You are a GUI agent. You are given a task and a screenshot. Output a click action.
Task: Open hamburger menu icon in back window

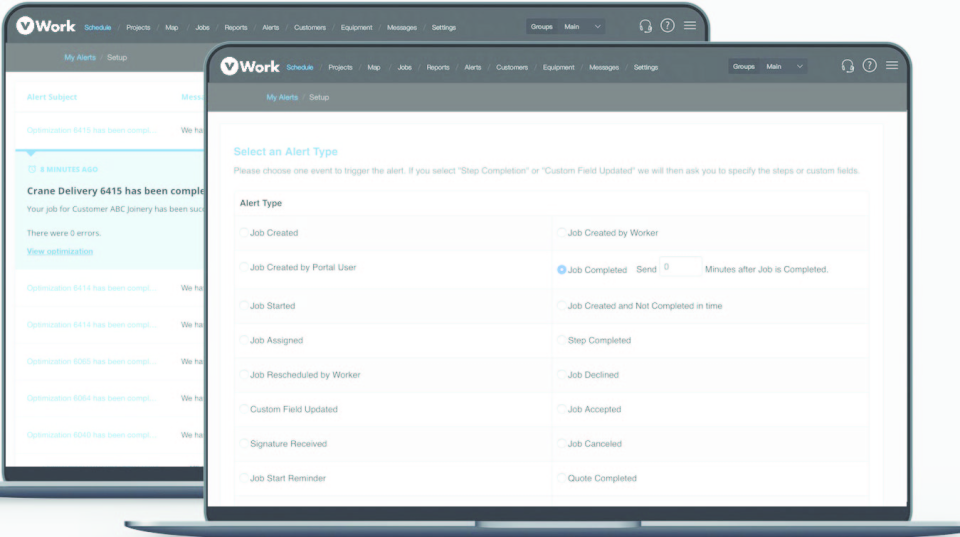tap(690, 26)
